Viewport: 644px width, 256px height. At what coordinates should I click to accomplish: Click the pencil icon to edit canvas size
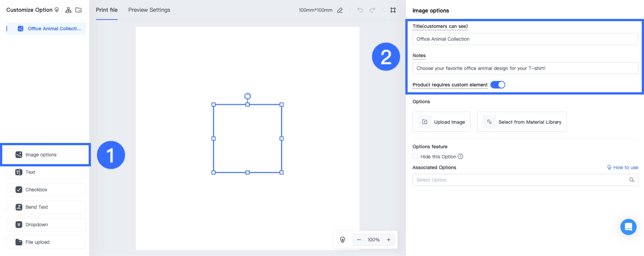(340, 10)
